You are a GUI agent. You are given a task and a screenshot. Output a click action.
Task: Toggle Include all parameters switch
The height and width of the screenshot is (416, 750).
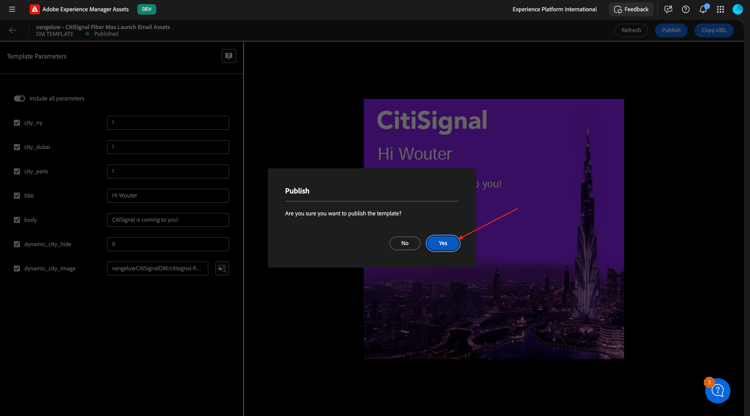point(19,99)
